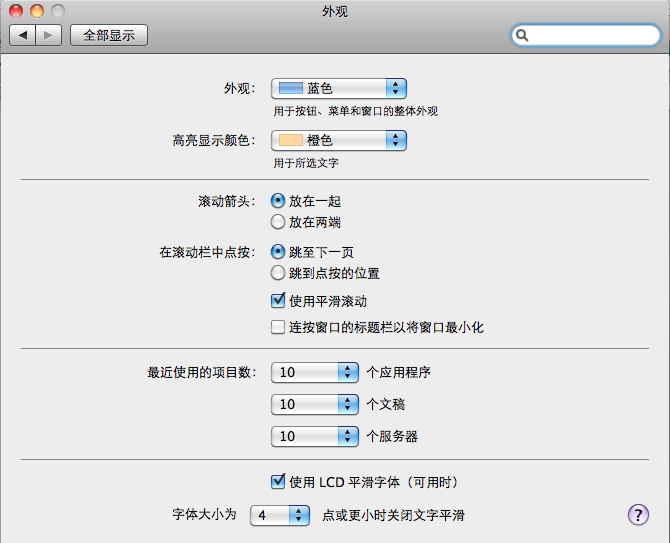Uncheck the 使用平滑滚动 checkbox
The image size is (670, 543).
(278, 301)
